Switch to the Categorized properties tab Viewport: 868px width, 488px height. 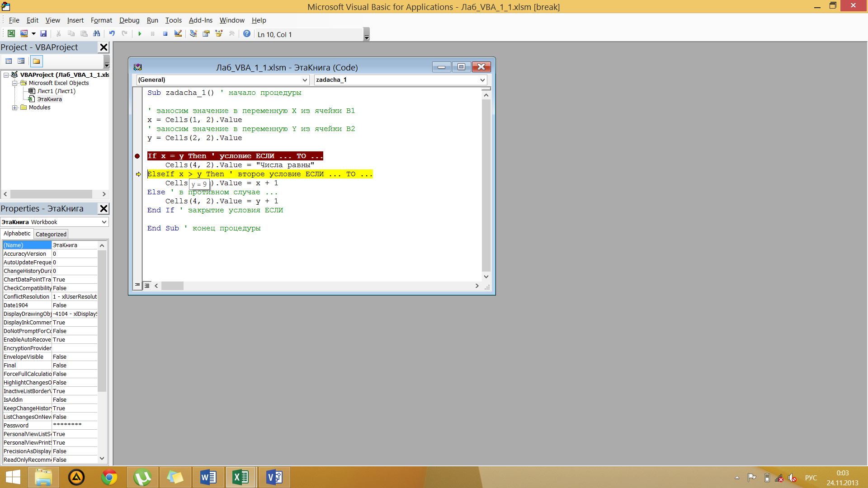click(51, 234)
